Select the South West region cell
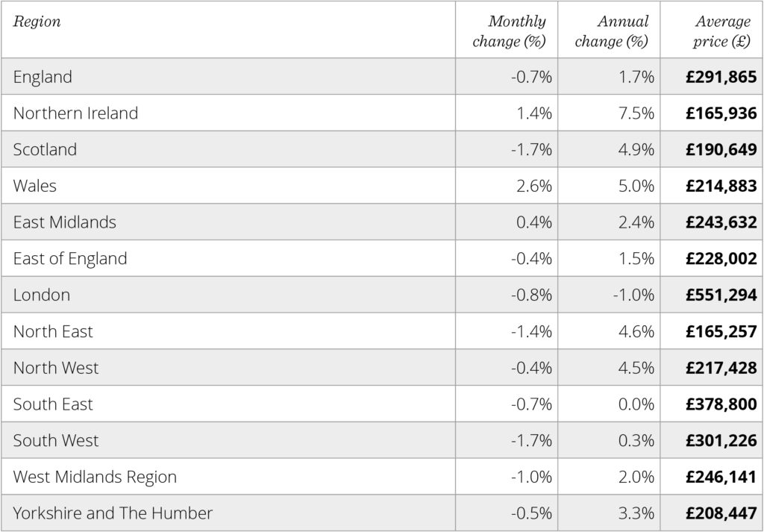The image size is (764, 532). pos(56,440)
